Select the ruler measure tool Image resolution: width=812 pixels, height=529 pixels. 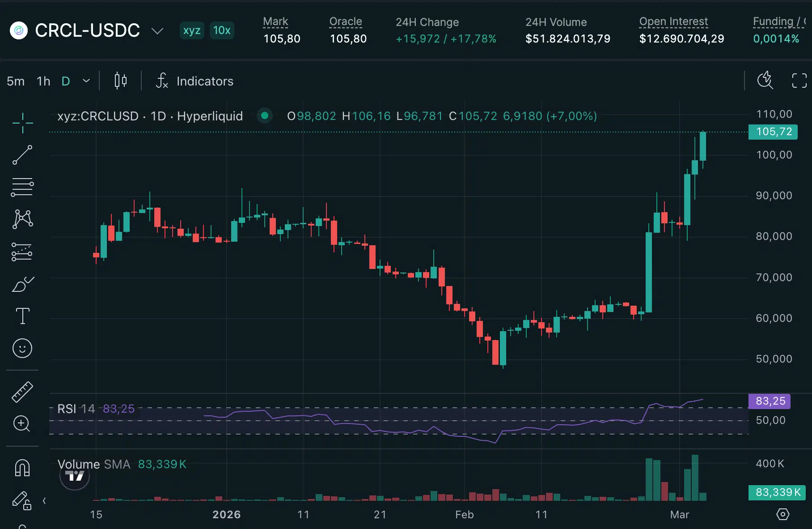pyautogui.click(x=22, y=392)
